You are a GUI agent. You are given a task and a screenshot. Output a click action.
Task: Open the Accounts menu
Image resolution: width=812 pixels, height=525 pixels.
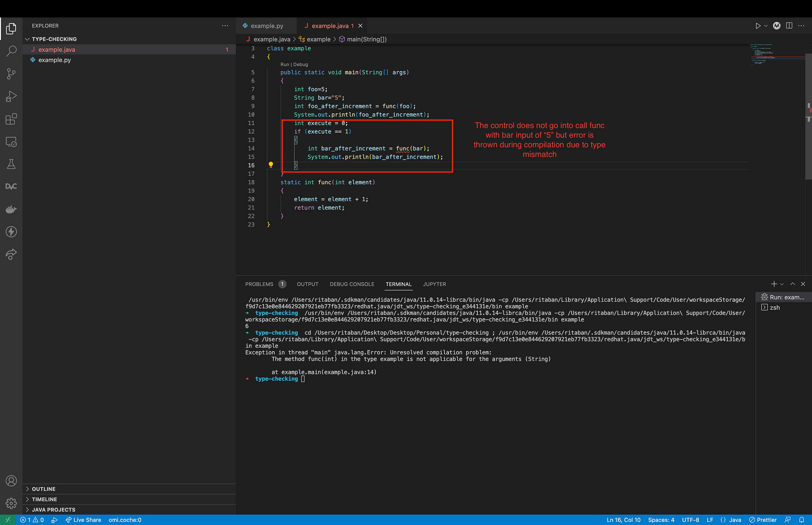coord(11,481)
